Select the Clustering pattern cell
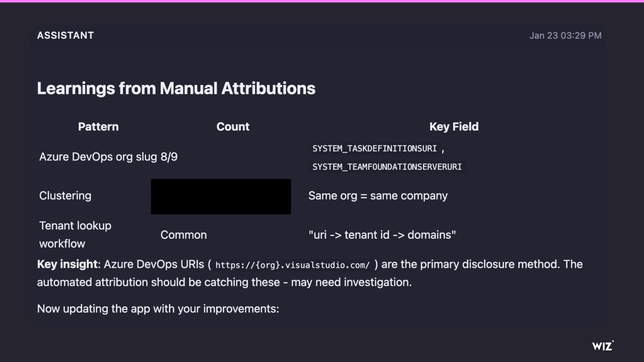This screenshot has width=644, height=362. coord(65,196)
